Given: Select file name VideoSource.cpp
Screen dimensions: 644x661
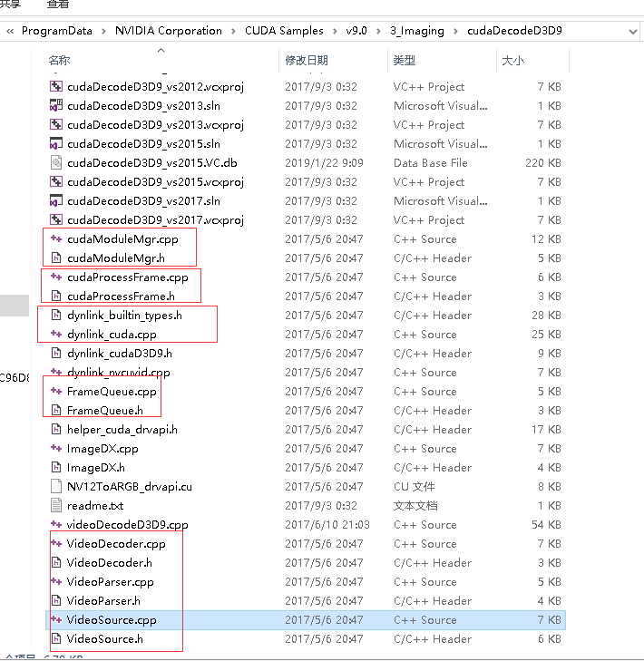Looking at the screenshot, I should click(112, 619).
